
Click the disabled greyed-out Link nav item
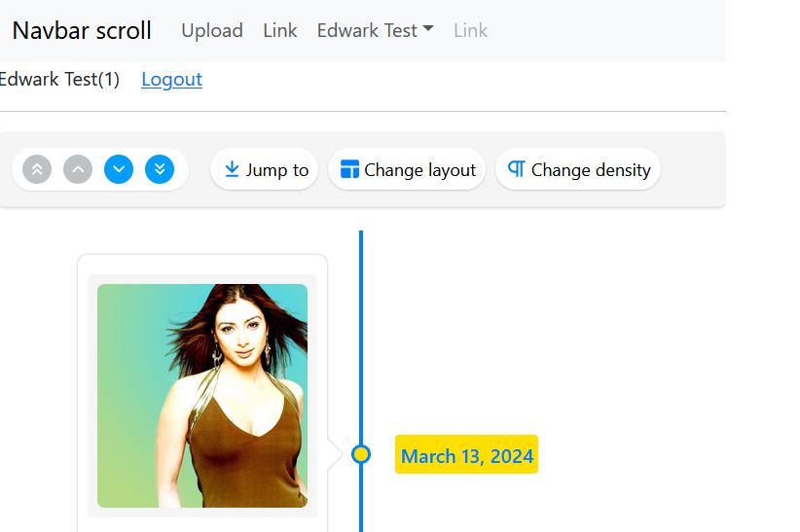[470, 30]
